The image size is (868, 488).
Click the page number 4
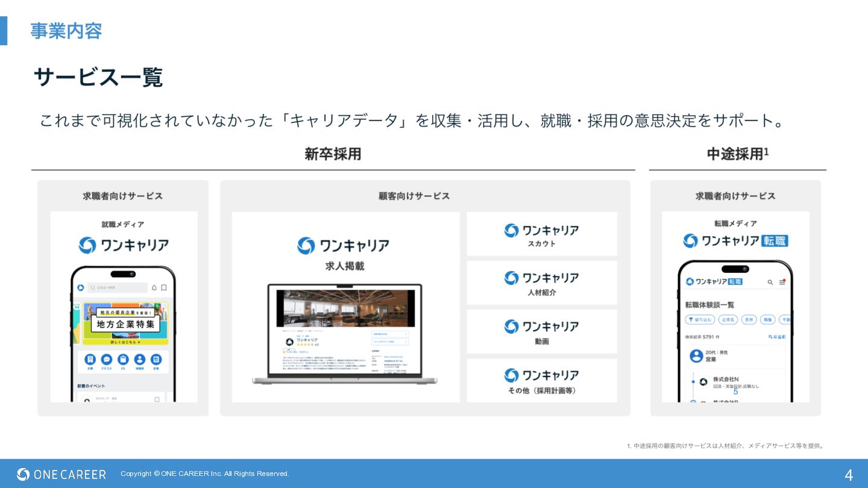click(x=849, y=475)
